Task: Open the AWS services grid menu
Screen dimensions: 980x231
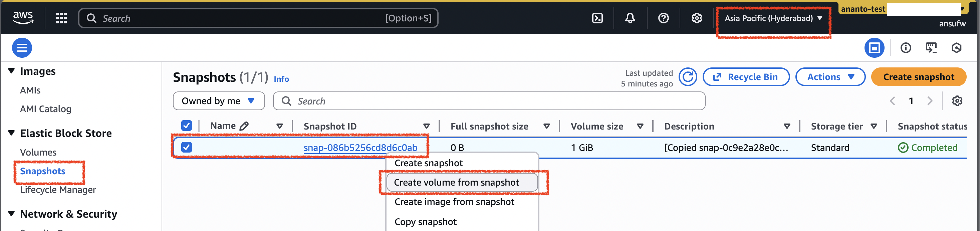Action: 61,18
